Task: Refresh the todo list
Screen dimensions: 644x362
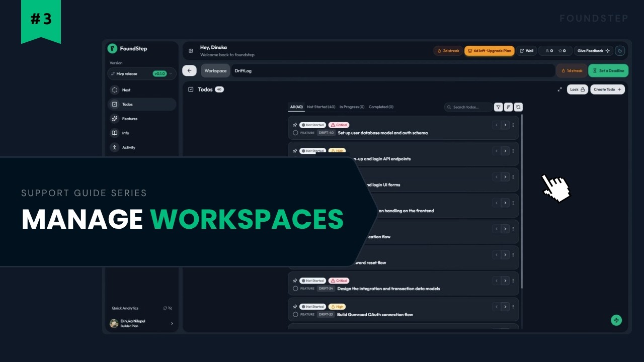Action: [518, 107]
